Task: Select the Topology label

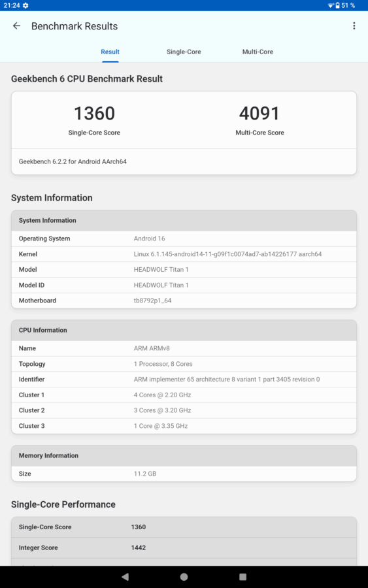Action: point(32,364)
